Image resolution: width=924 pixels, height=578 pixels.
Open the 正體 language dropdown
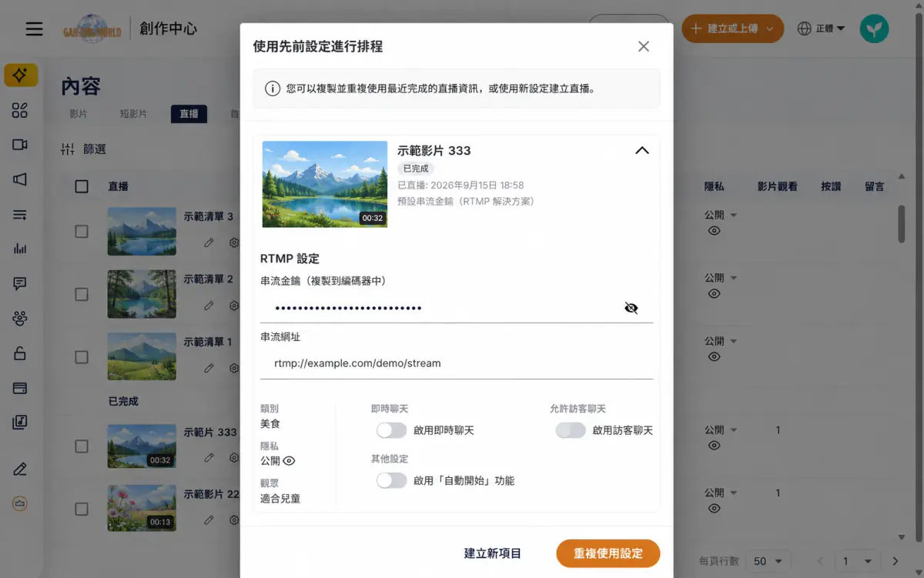(821, 28)
